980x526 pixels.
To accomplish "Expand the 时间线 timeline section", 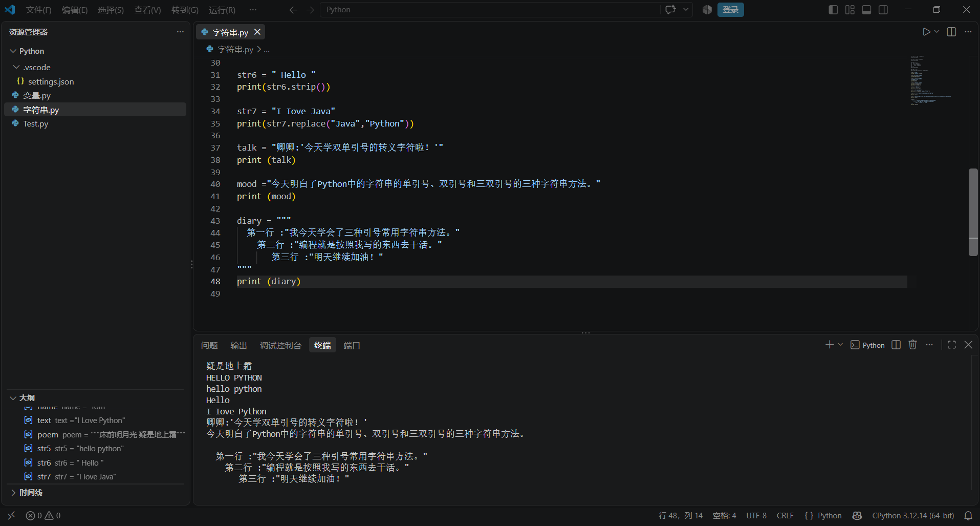I will click(x=95, y=492).
